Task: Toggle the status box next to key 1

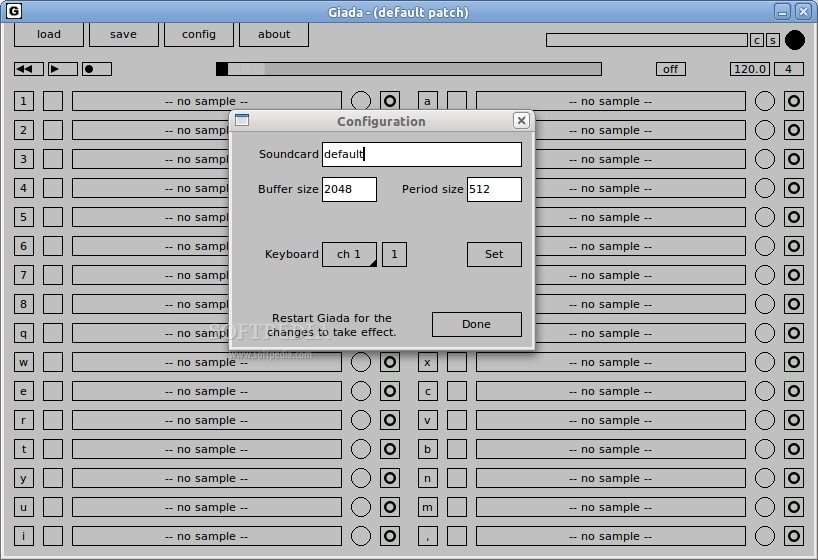Action: (x=53, y=101)
